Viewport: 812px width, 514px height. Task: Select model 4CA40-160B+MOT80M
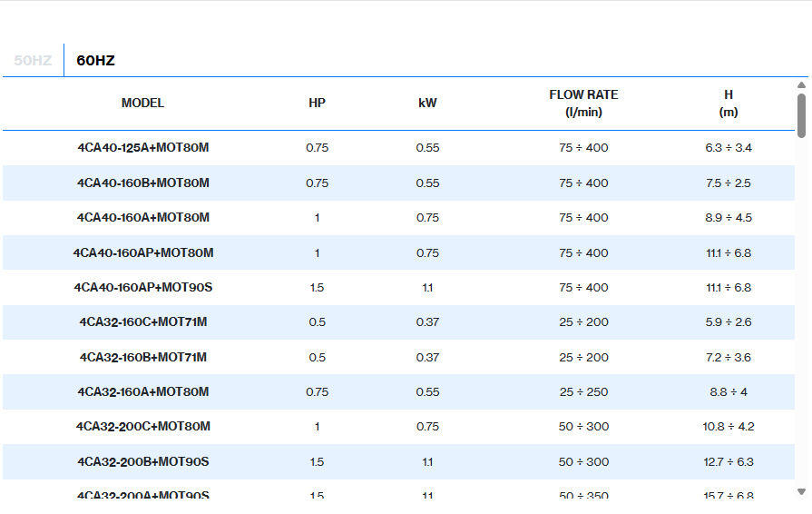tap(143, 183)
